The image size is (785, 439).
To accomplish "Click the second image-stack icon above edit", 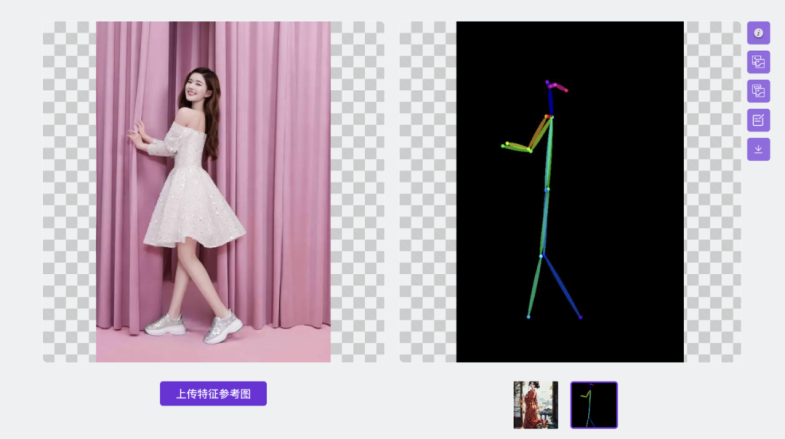I will tap(758, 91).
